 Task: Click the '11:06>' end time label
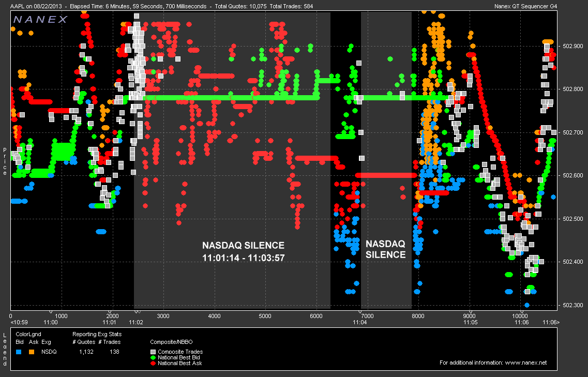[551, 322]
